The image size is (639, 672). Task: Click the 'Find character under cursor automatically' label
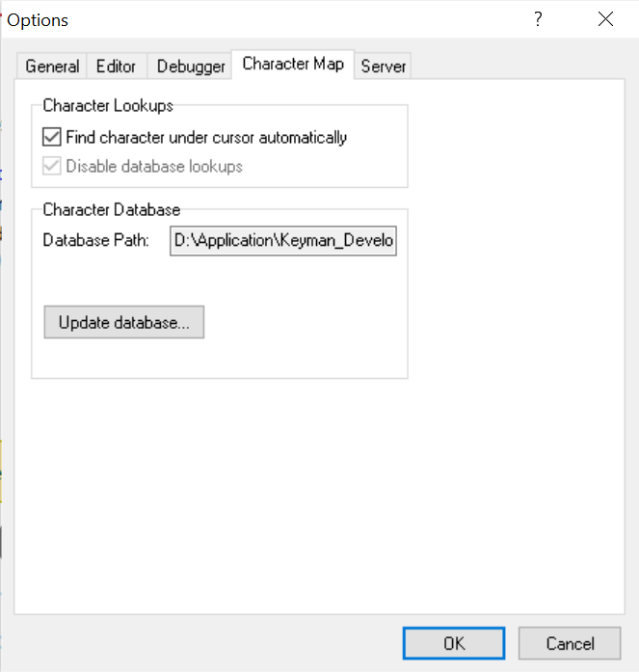pos(206,138)
